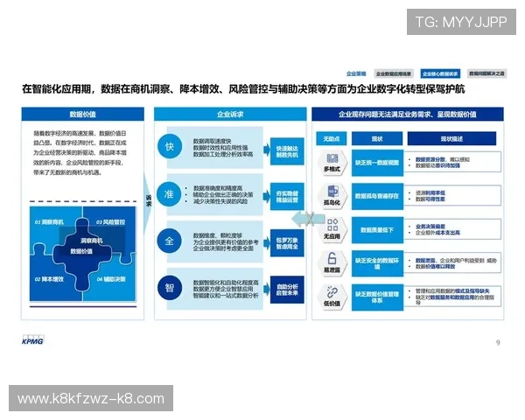The height and width of the screenshot is (420, 525).
Task: Click the text 数据调取速度快
Action: [x=212, y=141]
